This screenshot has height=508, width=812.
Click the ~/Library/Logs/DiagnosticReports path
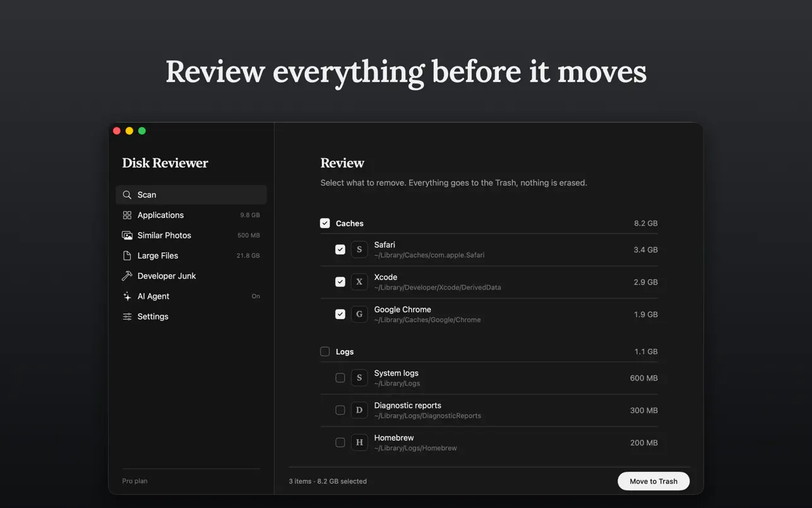pyautogui.click(x=427, y=416)
